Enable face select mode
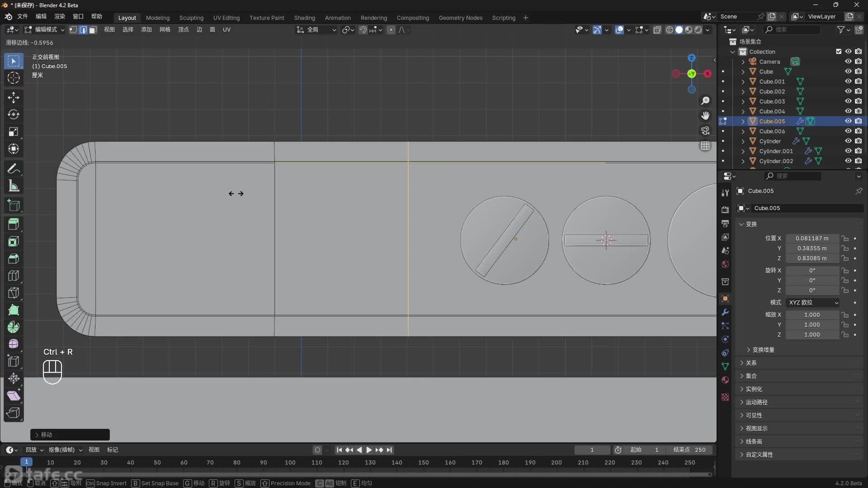 click(x=93, y=30)
